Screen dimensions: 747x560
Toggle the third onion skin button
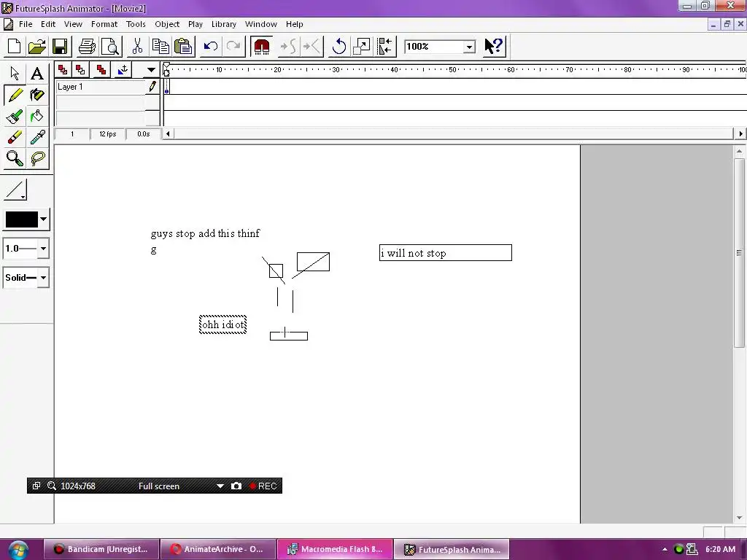(101, 70)
